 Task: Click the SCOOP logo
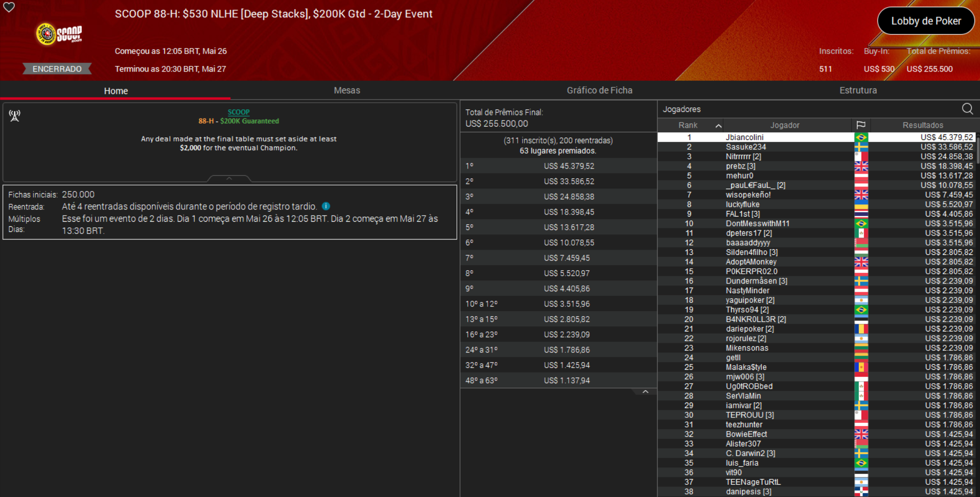pos(59,34)
